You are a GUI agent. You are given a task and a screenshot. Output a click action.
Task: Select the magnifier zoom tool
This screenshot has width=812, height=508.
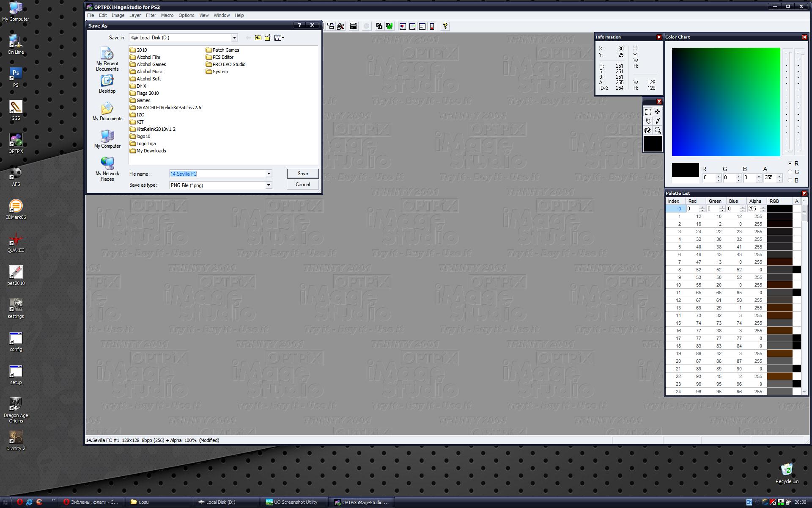pos(658,130)
